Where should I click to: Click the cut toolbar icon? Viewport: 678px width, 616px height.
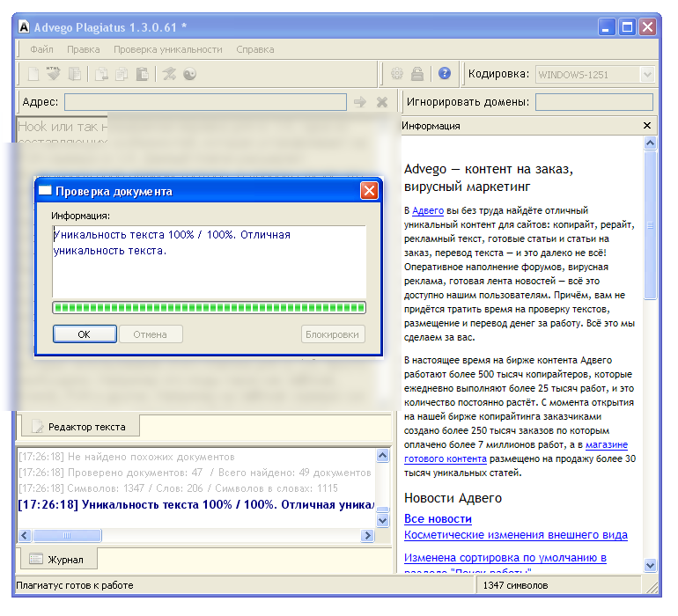coord(101,74)
